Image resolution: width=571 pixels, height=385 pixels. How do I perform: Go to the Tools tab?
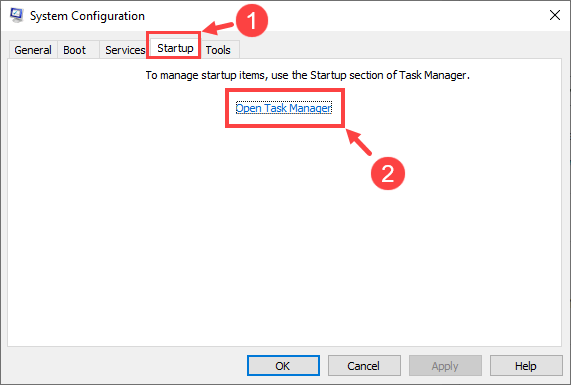coord(218,50)
